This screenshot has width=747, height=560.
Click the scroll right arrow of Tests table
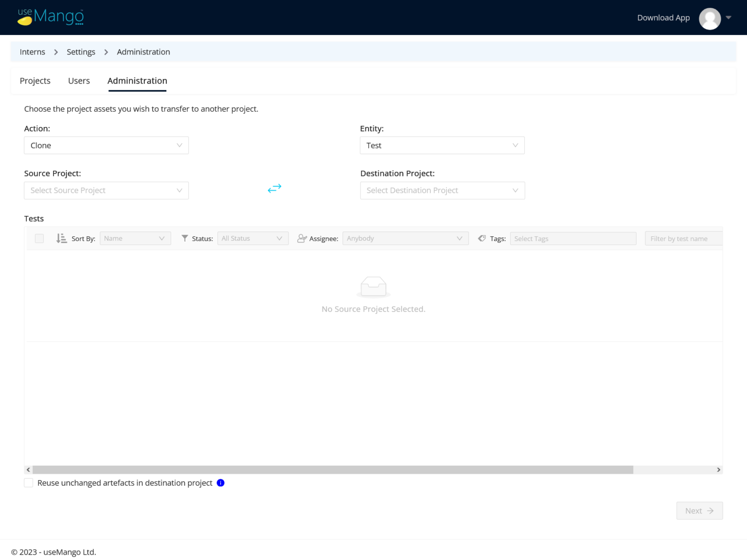[718, 470]
